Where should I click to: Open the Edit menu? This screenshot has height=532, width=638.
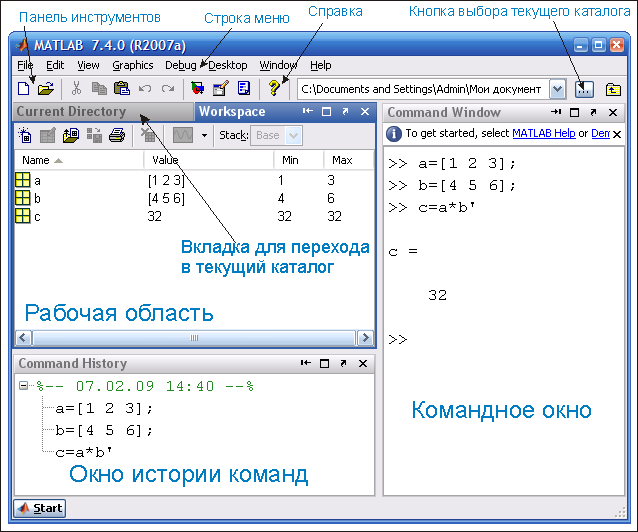55,65
